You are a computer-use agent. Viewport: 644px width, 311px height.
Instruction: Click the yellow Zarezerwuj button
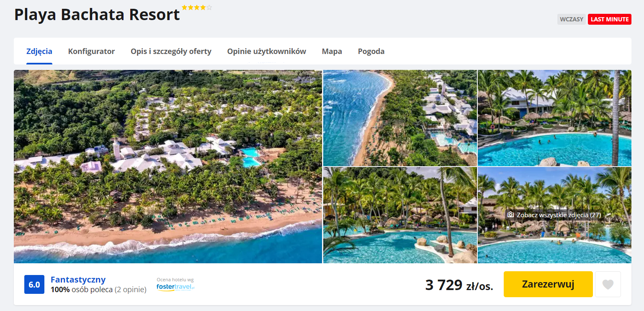click(x=548, y=284)
